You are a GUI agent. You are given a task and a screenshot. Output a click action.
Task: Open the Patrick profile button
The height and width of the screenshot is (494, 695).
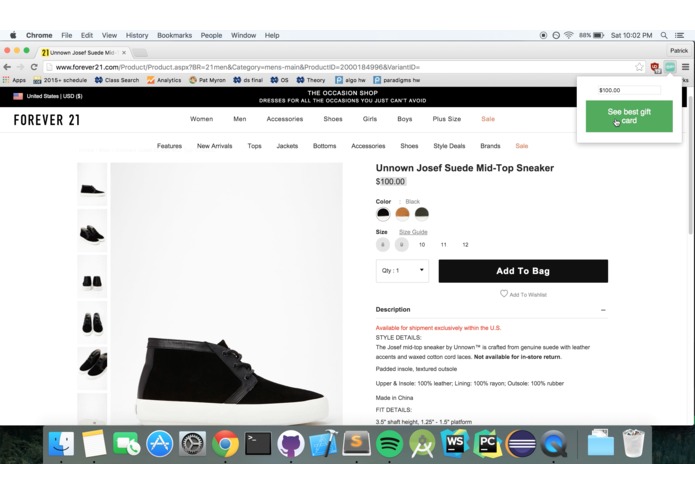(x=679, y=51)
